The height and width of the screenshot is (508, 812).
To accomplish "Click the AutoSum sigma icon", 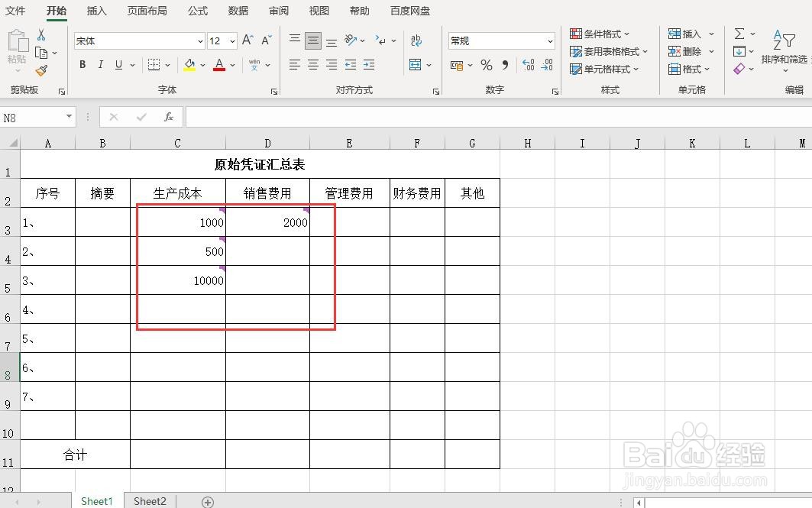I will (x=739, y=34).
